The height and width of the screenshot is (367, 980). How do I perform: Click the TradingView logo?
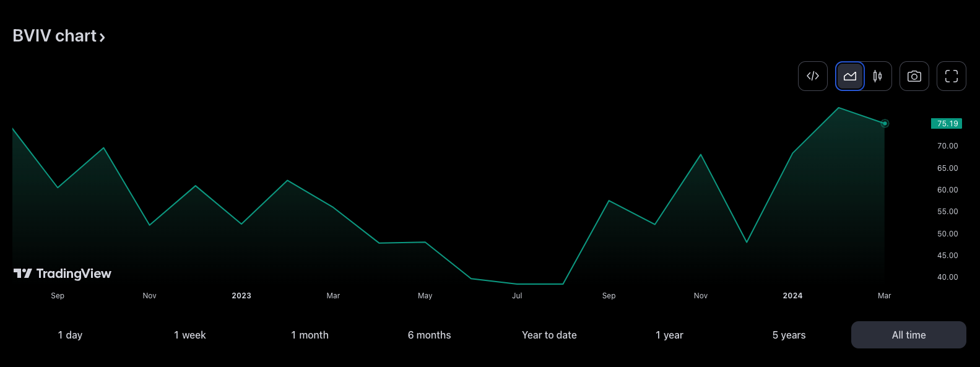tap(63, 274)
